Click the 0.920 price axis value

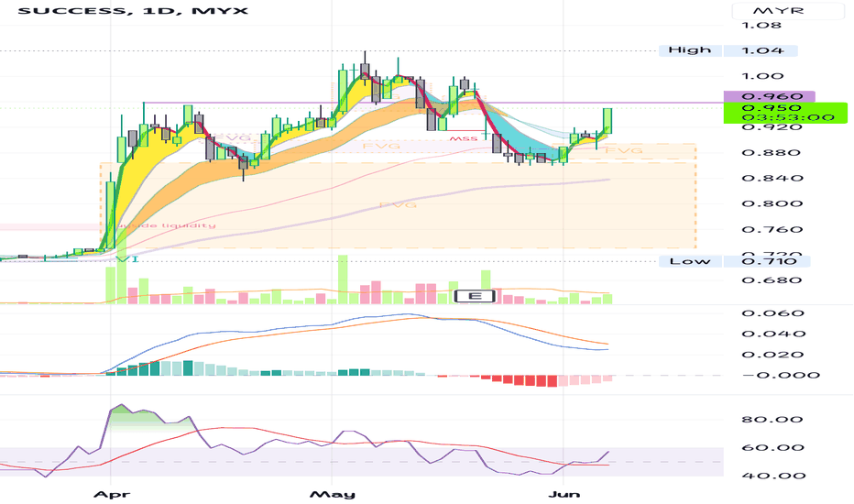772,127
